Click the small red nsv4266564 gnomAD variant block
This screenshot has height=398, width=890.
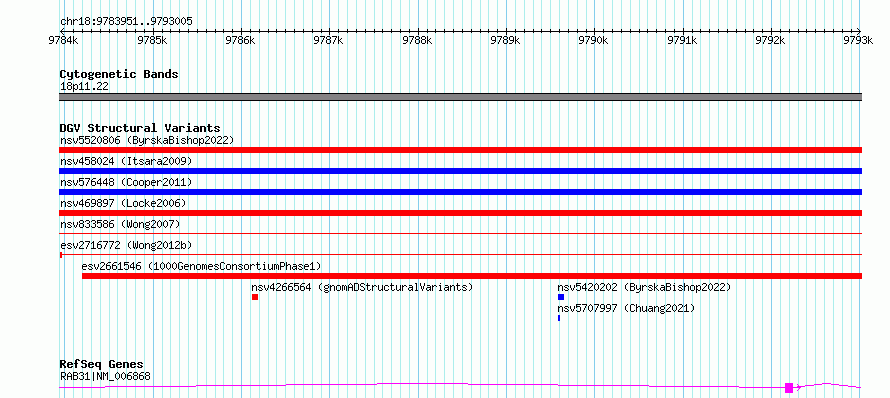tap(255, 297)
